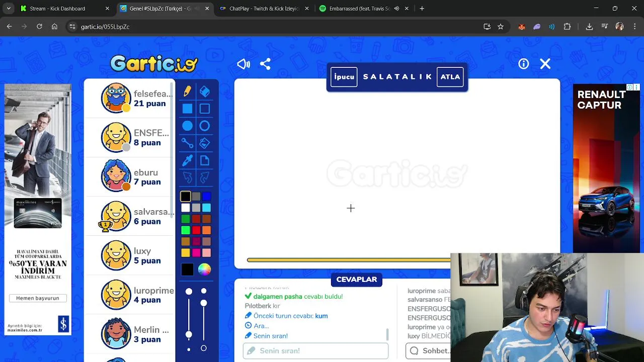
Task: Select the pencil drawing tool
Action: (x=187, y=91)
